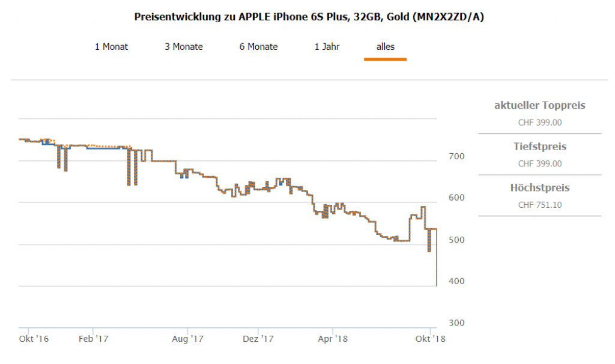
Task: Click the "aktueller Toppreis" heading
Action: [x=539, y=106]
